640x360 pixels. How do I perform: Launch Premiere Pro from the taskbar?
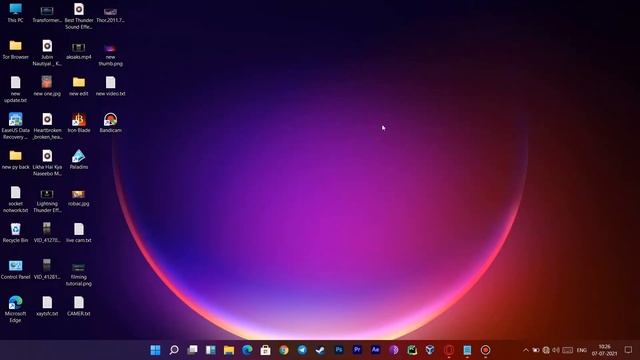coord(357,350)
